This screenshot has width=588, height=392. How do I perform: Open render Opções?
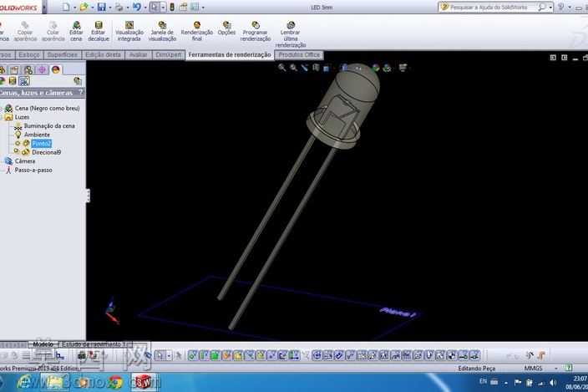click(226, 29)
